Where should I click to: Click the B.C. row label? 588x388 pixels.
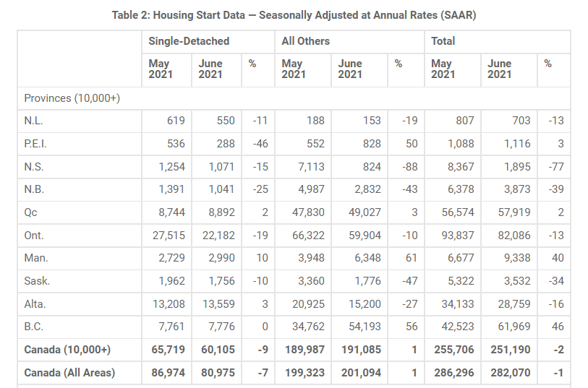coord(33,327)
